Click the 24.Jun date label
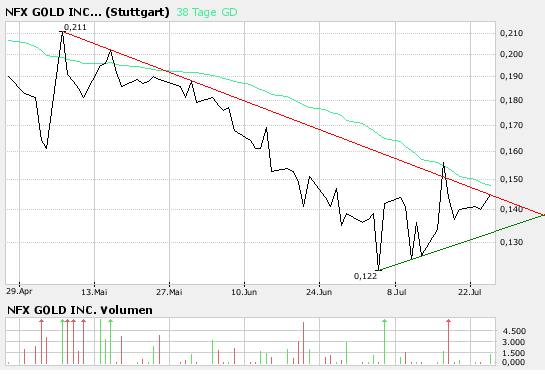The width and height of the screenshot is (545, 384). coord(319,292)
